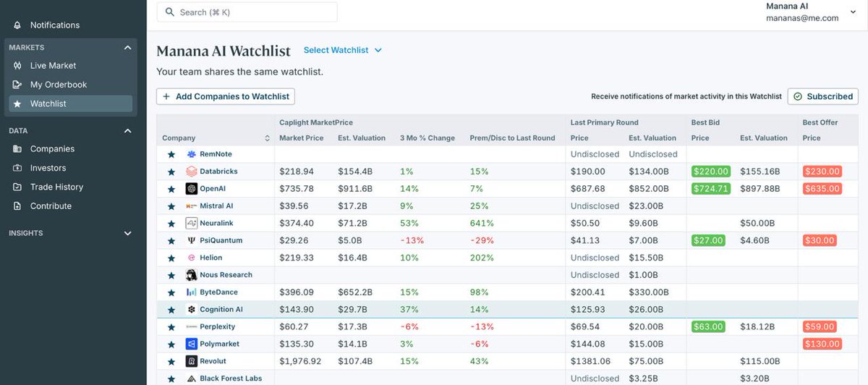Click the ByteDance logo icon
Image resolution: width=868 pixels, height=385 pixels.
point(192,292)
